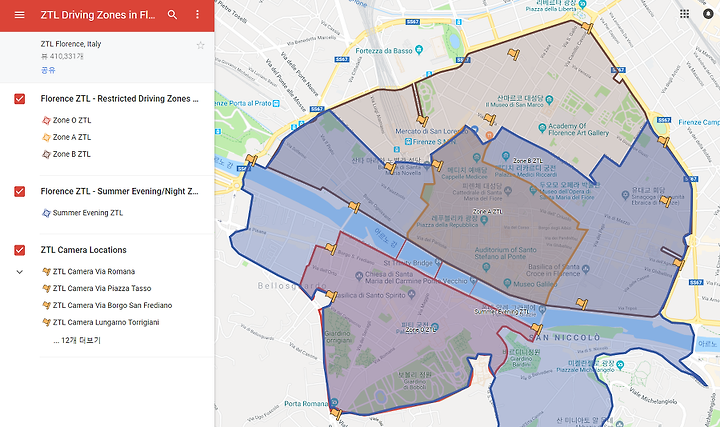This screenshot has width=720, height=427.
Task: Click the Zone A ZTL map label
Action: (x=487, y=212)
